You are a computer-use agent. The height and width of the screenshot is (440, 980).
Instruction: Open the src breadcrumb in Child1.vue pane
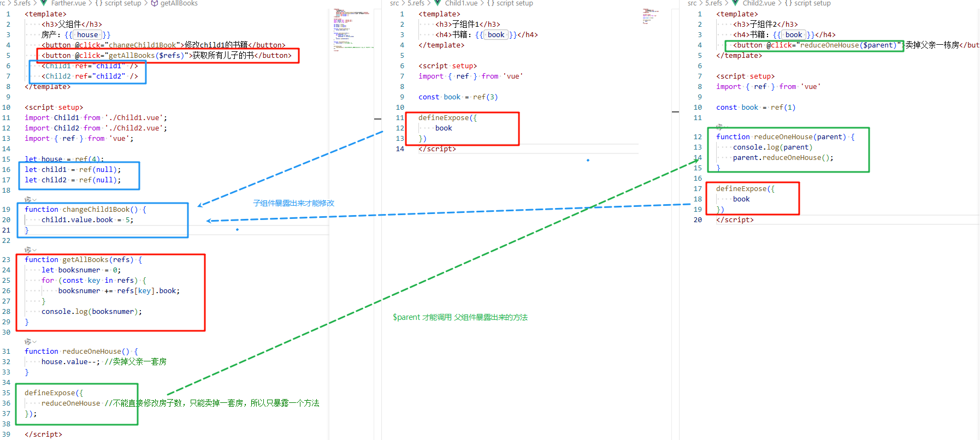[394, 3]
